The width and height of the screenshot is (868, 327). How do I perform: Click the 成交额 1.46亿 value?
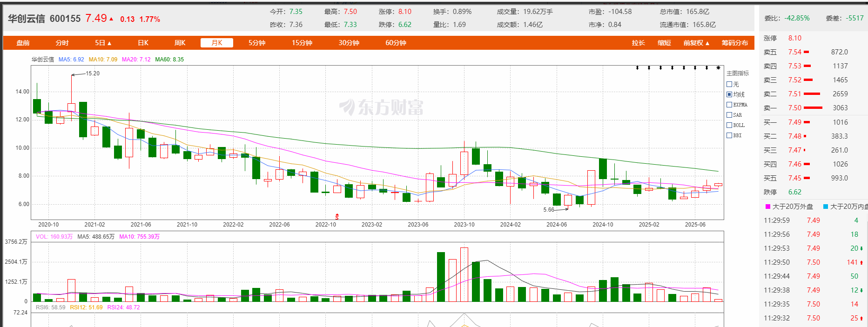pos(532,25)
